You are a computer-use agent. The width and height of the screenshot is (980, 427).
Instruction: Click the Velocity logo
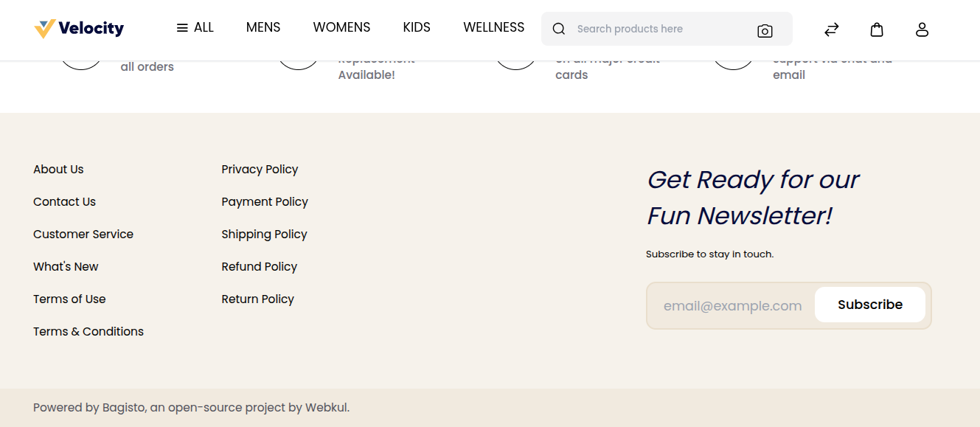coord(79,29)
